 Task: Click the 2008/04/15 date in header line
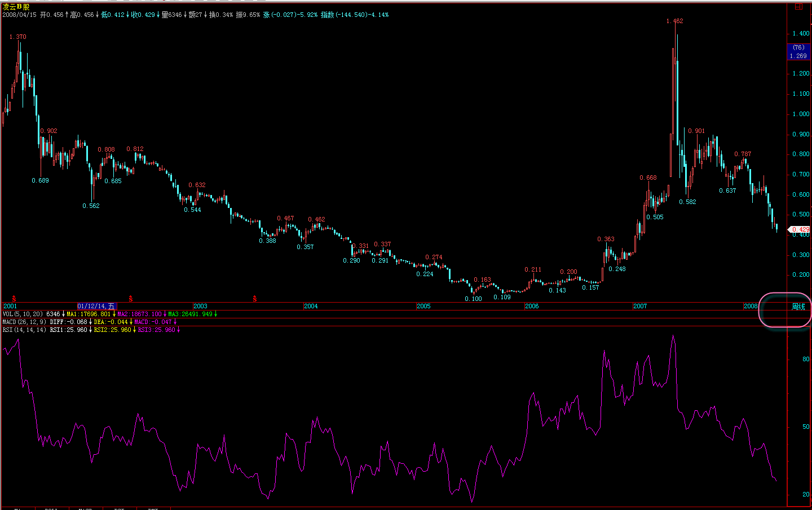click(19, 15)
